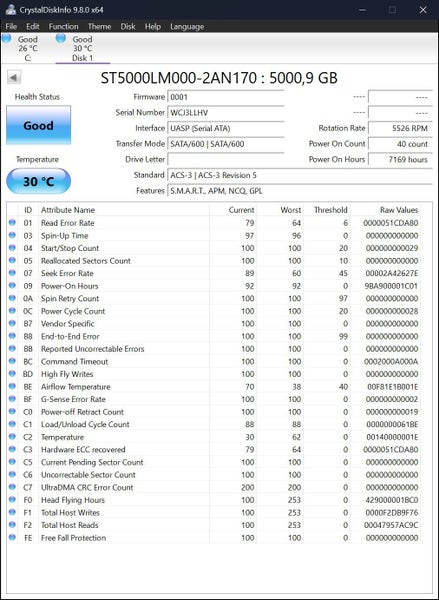Select the Power-off Retract Count attribute name
The image size is (439, 600).
point(82,411)
